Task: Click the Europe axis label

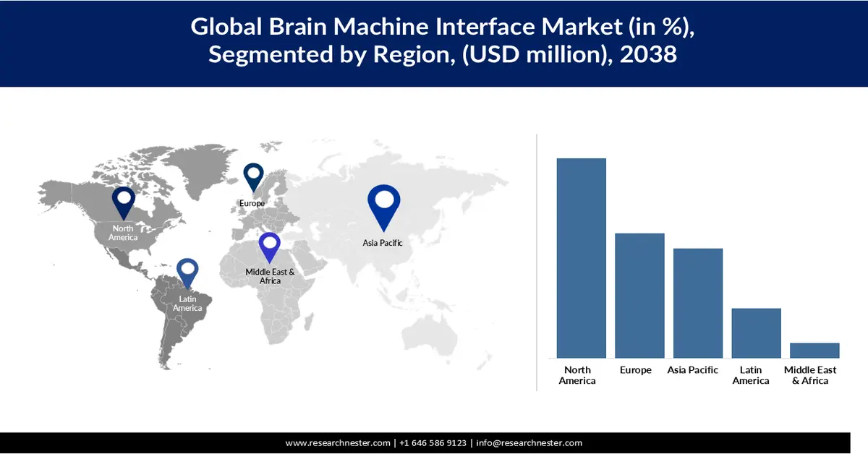Action: pos(636,370)
